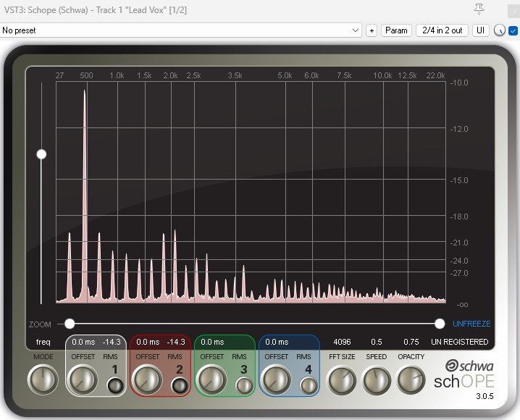The height and width of the screenshot is (420, 520).
Task: Click the SPEED knob
Action: [377, 379]
